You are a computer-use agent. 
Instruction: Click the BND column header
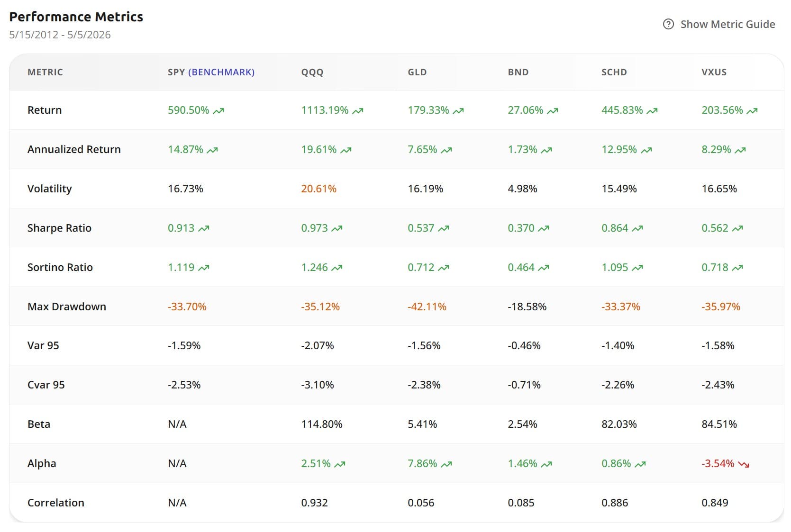(x=518, y=72)
